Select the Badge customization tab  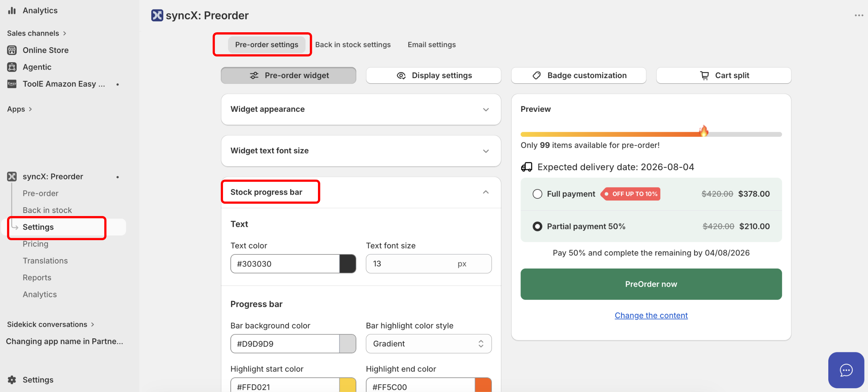579,75
